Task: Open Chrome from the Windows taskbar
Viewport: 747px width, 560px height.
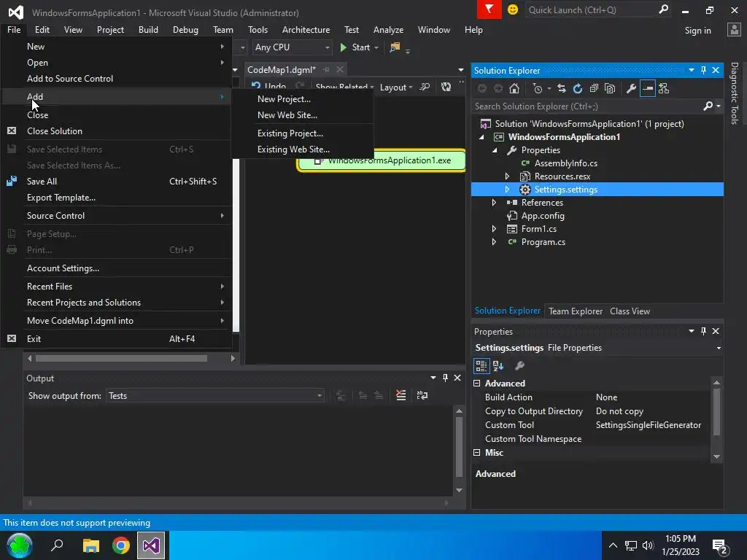Action: [x=121, y=545]
